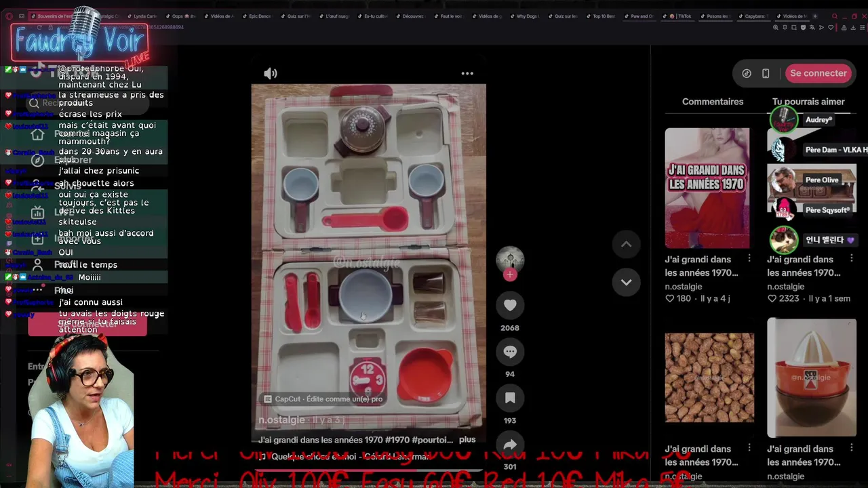Mute the TikTok video with speaker icon
Screen dimensions: 868x488
click(x=271, y=73)
